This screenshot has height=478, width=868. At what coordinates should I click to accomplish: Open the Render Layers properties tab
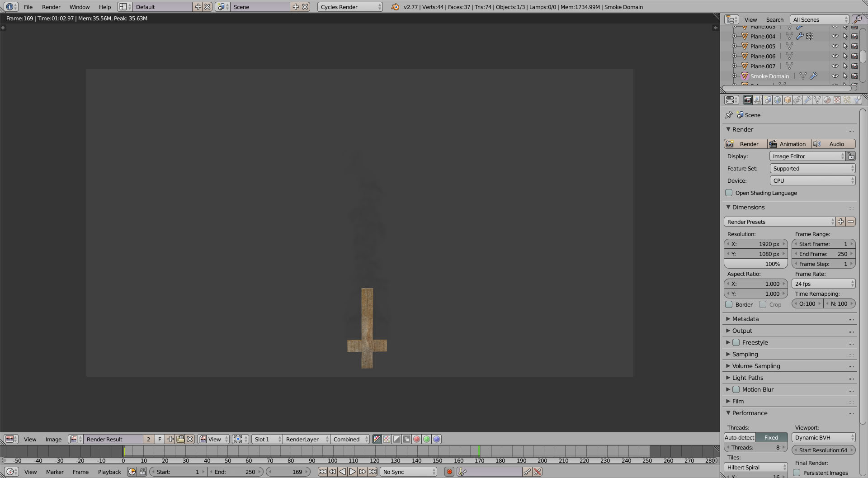coord(758,100)
